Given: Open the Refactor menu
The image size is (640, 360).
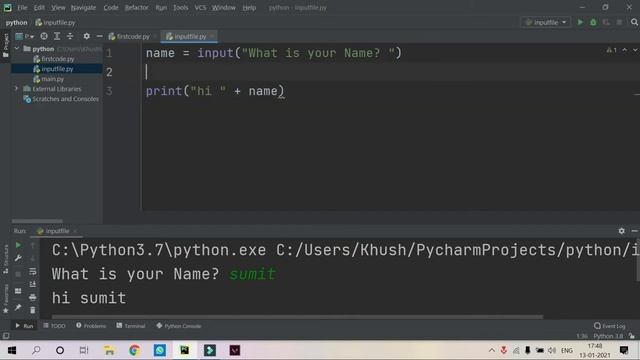Looking at the screenshot, I should (x=136, y=7).
